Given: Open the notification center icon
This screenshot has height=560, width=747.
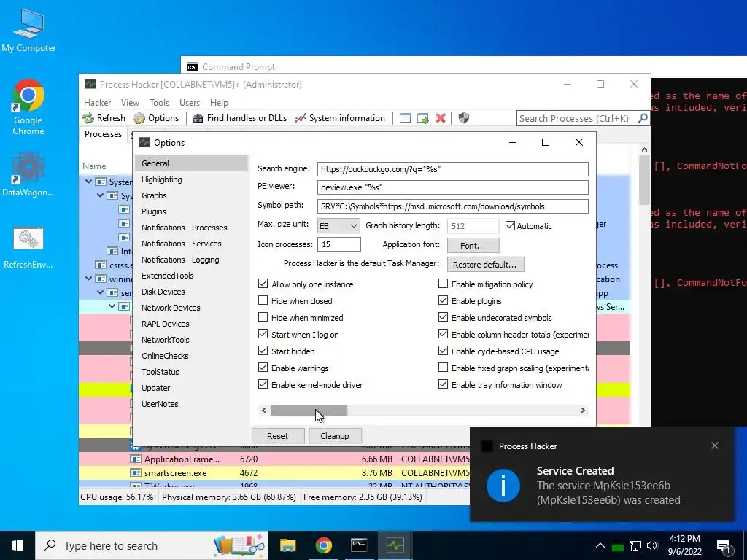Looking at the screenshot, I should point(724,545).
